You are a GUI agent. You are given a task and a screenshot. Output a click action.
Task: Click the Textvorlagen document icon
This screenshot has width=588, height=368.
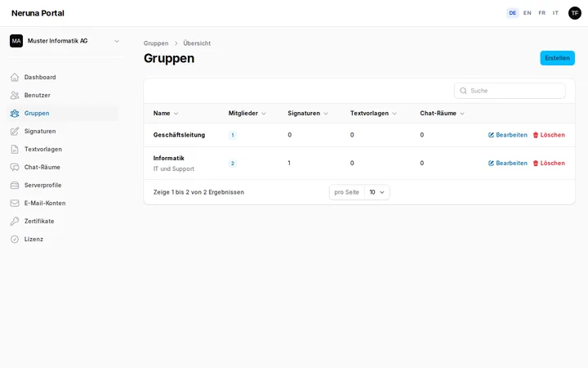(x=15, y=150)
